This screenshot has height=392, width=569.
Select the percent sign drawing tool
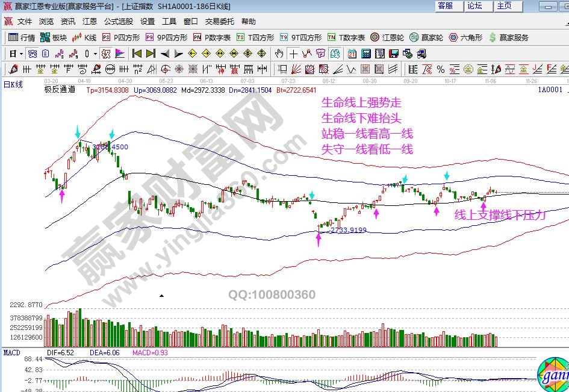(440, 69)
